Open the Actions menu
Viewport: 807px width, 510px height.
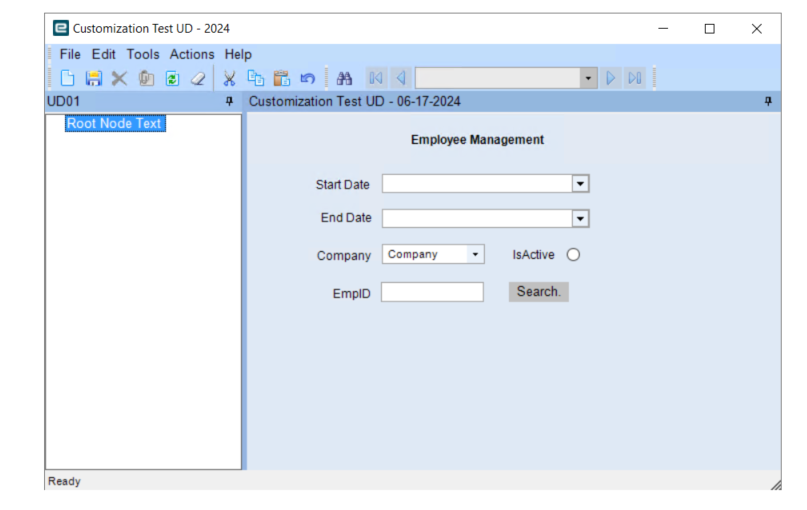[192, 54]
